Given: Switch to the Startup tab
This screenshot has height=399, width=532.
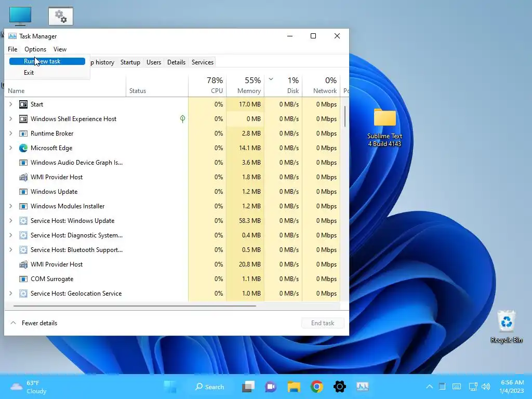Looking at the screenshot, I should pos(130,62).
